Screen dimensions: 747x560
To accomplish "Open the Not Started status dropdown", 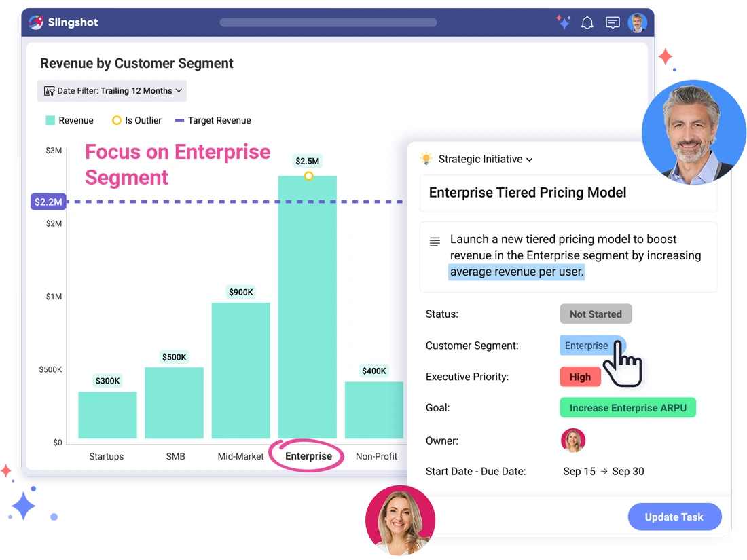I will [595, 314].
